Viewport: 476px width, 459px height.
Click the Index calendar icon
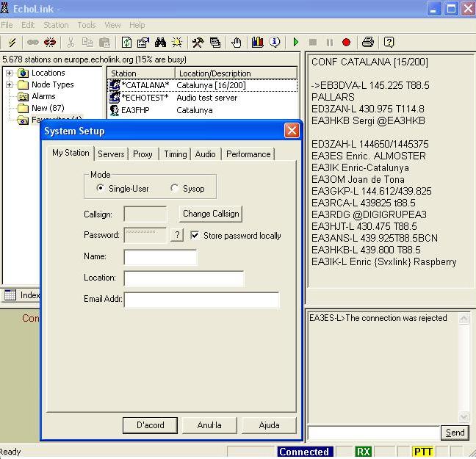pos(10,294)
